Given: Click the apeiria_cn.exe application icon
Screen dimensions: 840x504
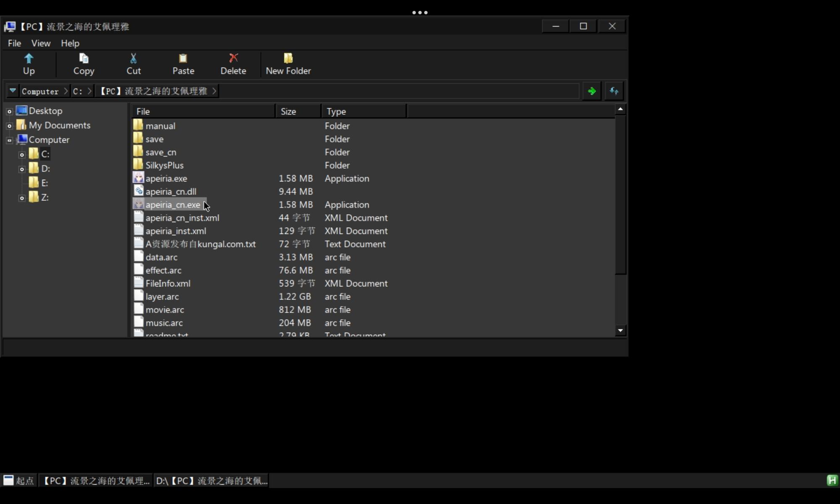Looking at the screenshot, I should coord(138,204).
